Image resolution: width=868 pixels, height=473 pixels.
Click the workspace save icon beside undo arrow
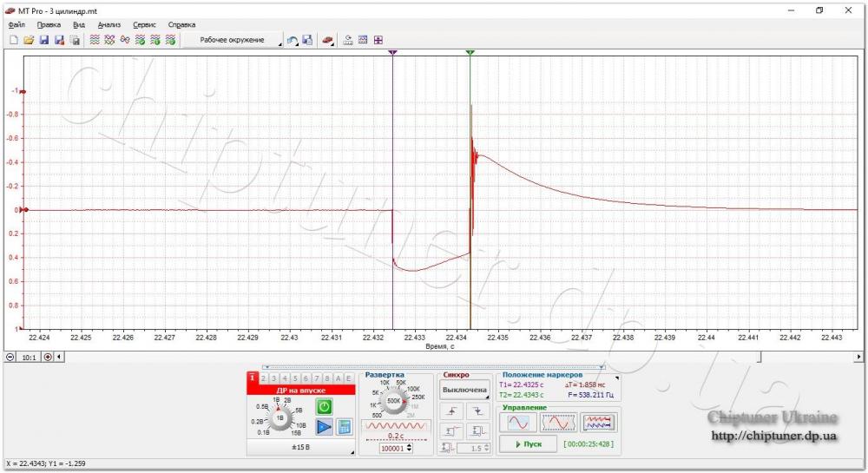coord(307,40)
